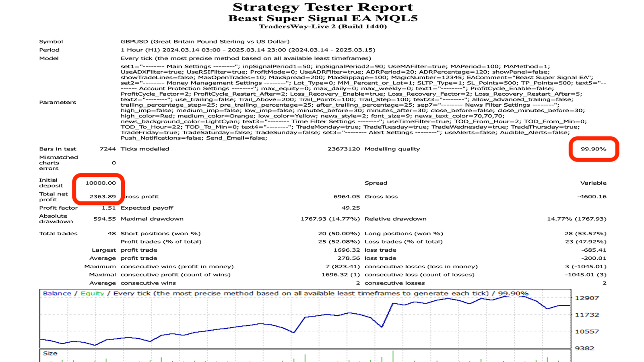Click the Symbol label
The image size is (644, 362).
tap(51, 41)
